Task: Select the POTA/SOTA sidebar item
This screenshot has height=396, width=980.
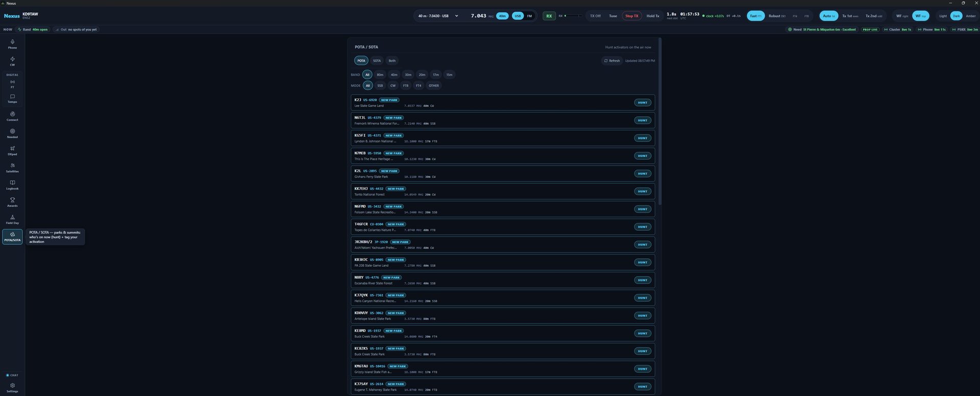Action: click(x=12, y=237)
